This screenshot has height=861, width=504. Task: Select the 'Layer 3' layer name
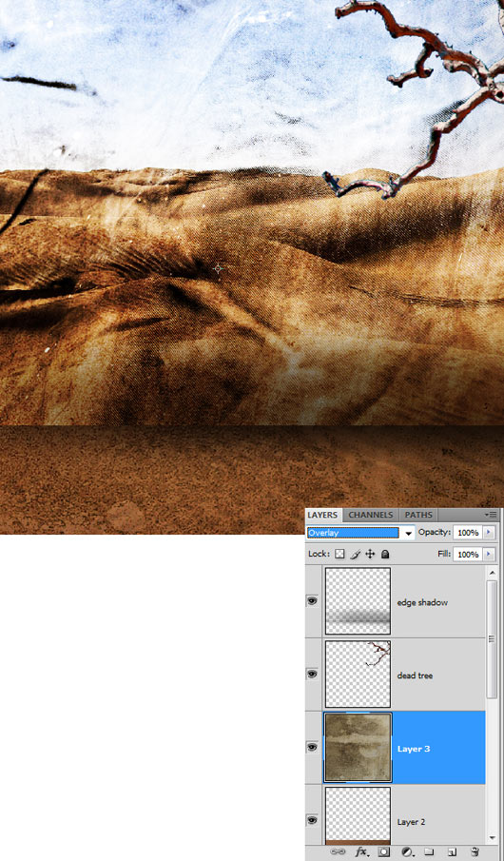click(x=414, y=749)
